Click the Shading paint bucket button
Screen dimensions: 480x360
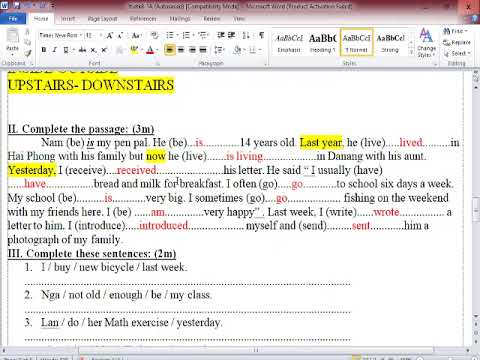(237, 50)
